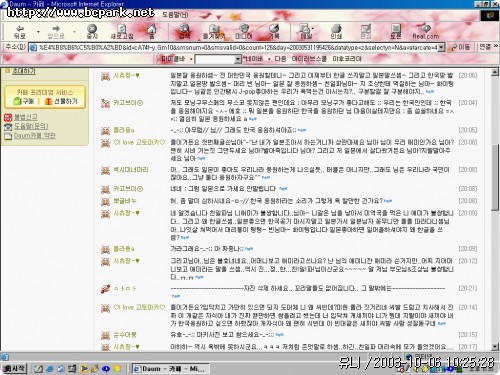The height and width of the screenshot is (375, 500).
Task: Click username ♡I love 고토마키♡ at 20:14
Action: pyautogui.click(x=139, y=307)
